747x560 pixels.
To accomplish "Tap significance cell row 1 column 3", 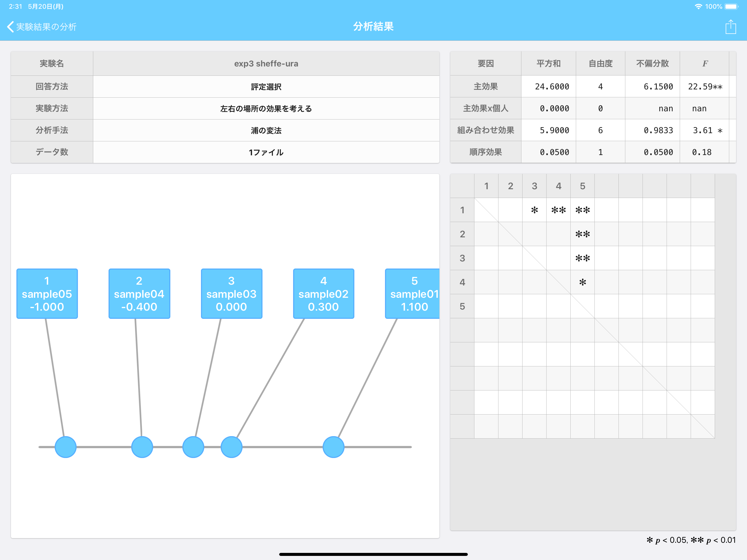I will coord(534,210).
